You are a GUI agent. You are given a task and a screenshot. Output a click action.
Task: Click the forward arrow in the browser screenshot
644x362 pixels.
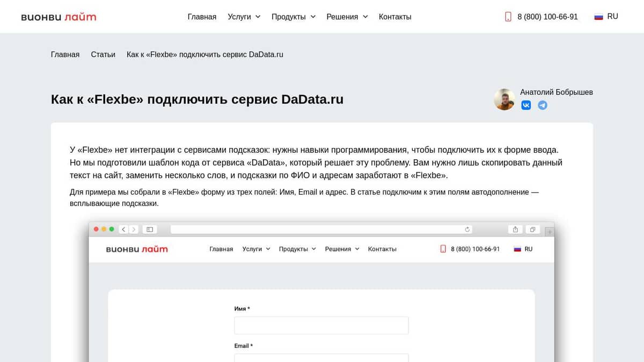click(133, 229)
